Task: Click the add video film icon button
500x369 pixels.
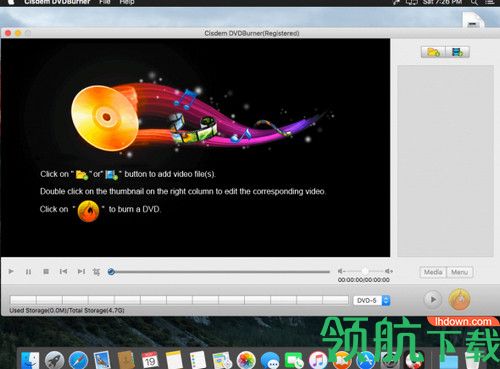Action: 457,52
